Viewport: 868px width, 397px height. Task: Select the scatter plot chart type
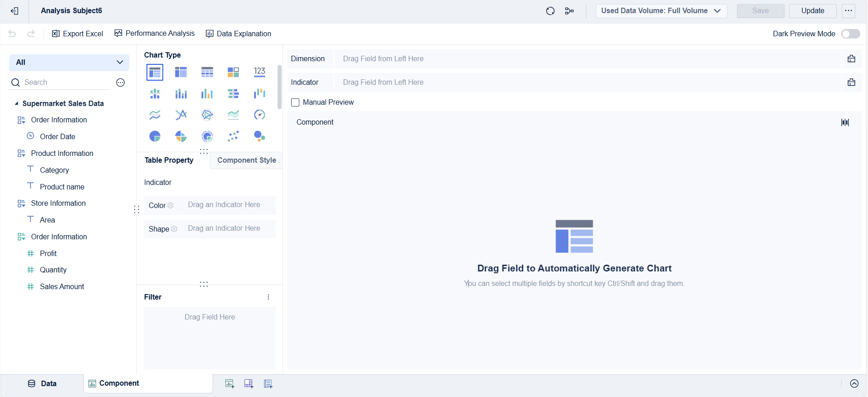click(x=233, y=136)
